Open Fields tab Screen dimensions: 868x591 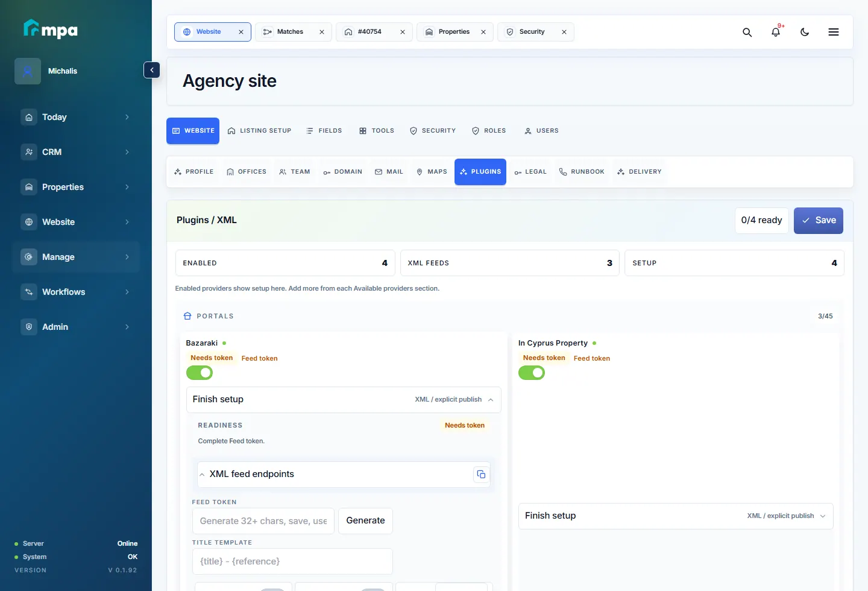point(324,131)
